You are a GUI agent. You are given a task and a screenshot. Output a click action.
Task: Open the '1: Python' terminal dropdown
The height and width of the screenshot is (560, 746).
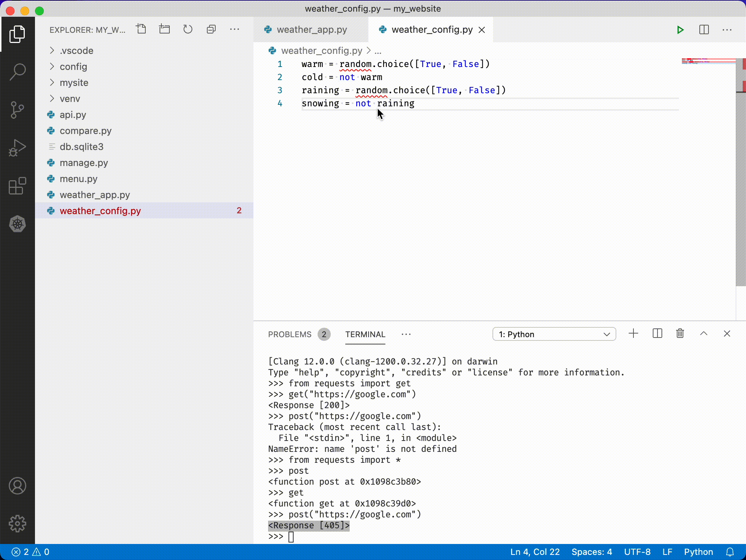pyautogui.click(x=554, y=334)
